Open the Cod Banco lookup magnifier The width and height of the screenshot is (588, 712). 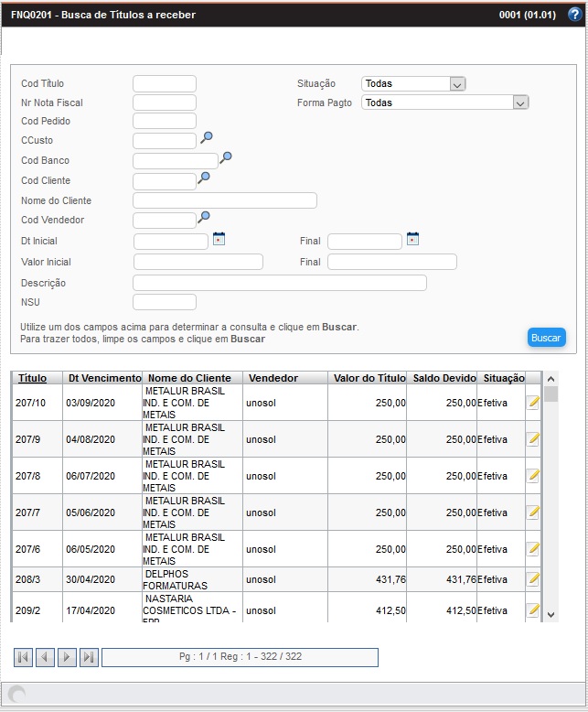tap(225, 158)
